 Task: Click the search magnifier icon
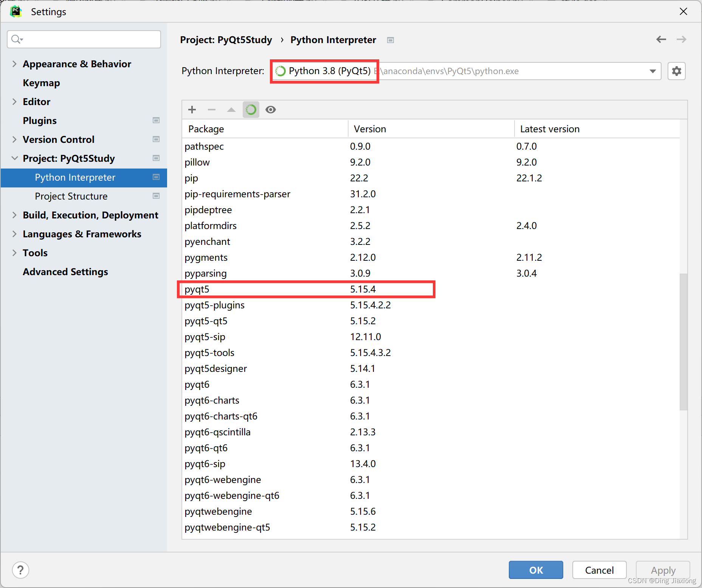click(17, 39)
